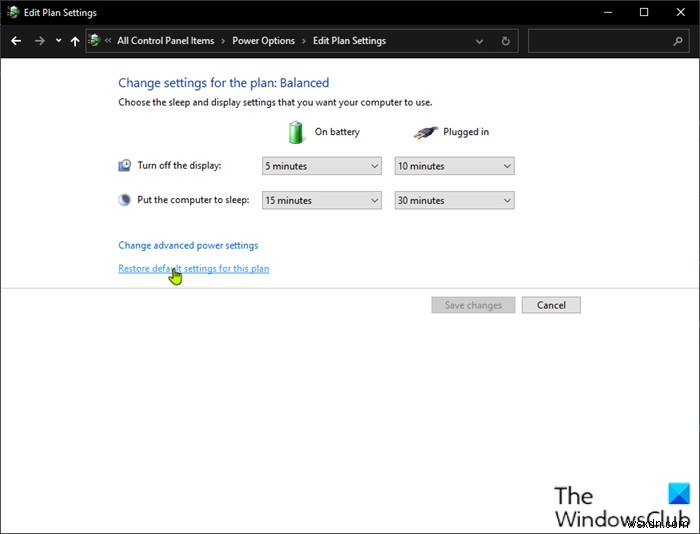700x534 pixels.
Task: Minimize the Edit Plan Settings window
Action: pyautogui.click(x=608, y=12)
